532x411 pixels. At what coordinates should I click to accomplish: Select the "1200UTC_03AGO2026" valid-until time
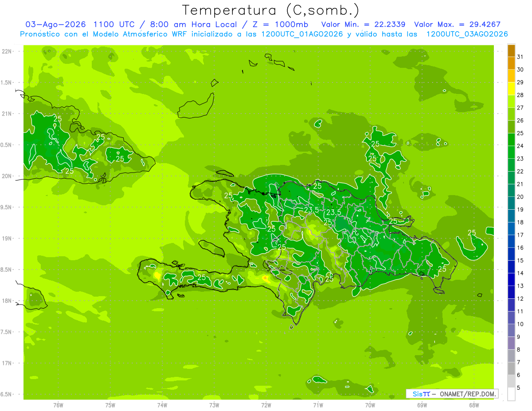point(467,34)
